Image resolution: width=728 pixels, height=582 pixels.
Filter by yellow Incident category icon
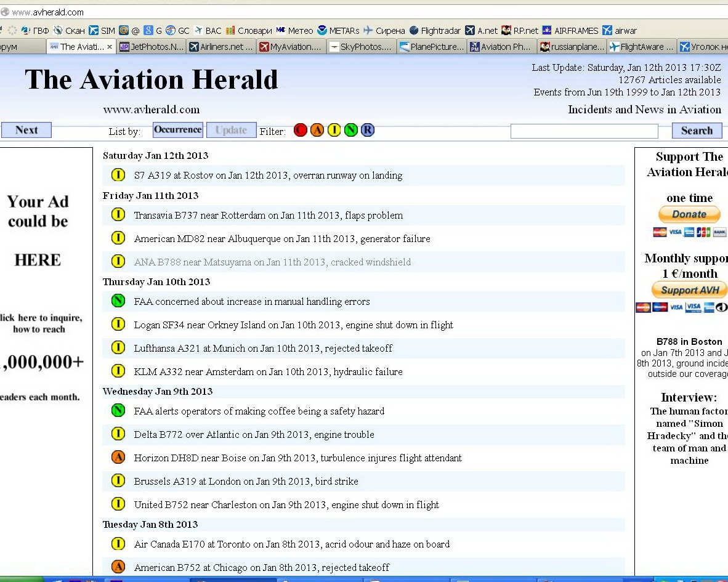(x=334, y=131)
